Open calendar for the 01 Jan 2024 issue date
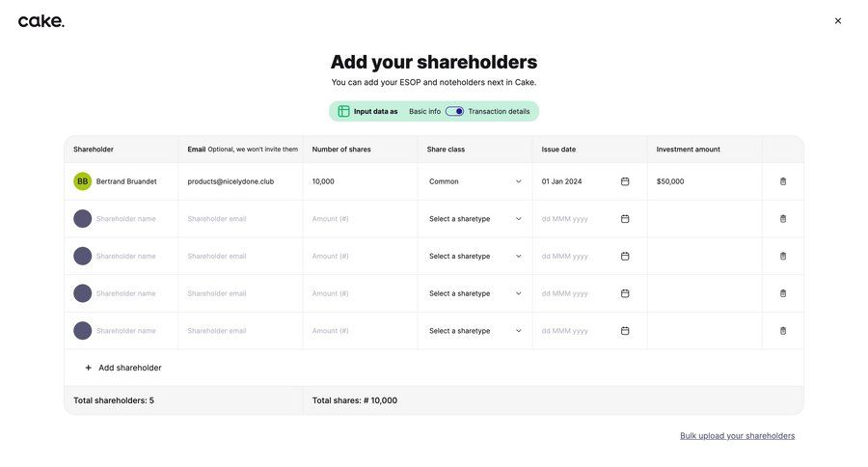 625,181
